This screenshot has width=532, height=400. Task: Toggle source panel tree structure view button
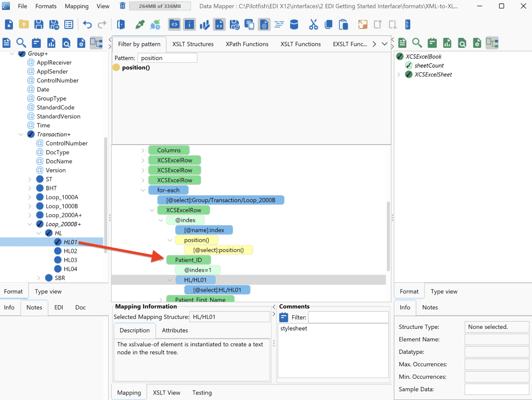tap(96, 42)
